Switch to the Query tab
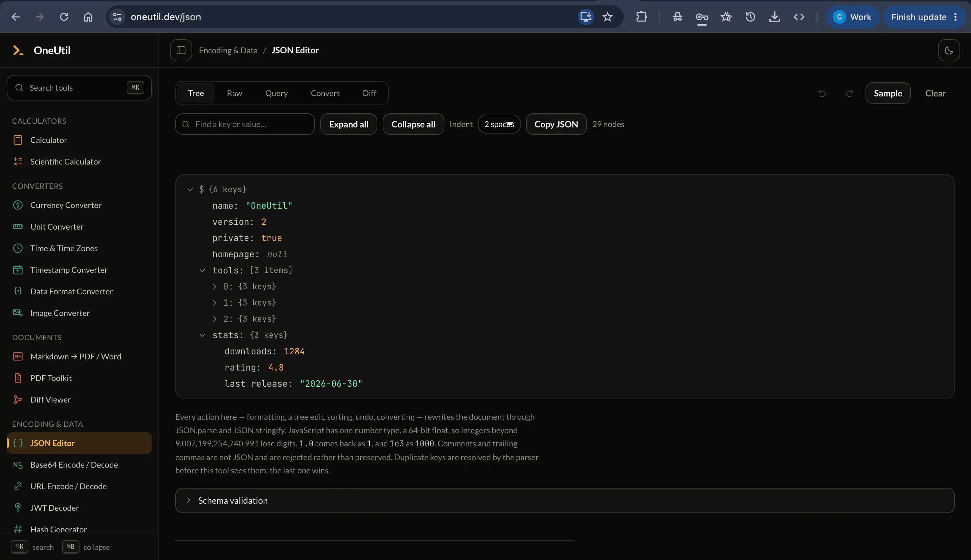This screenshot has height=560, width=971. (276, 93)
